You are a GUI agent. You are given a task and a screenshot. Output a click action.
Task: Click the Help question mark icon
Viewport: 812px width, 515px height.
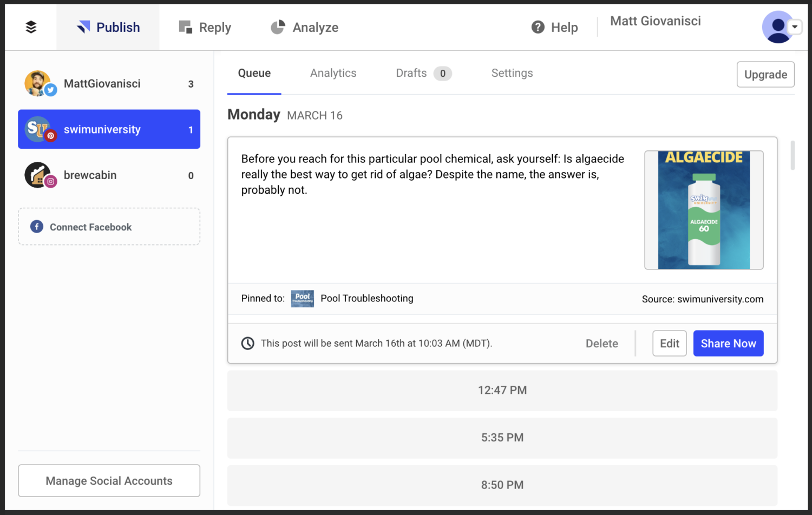[x=538, y=27]
